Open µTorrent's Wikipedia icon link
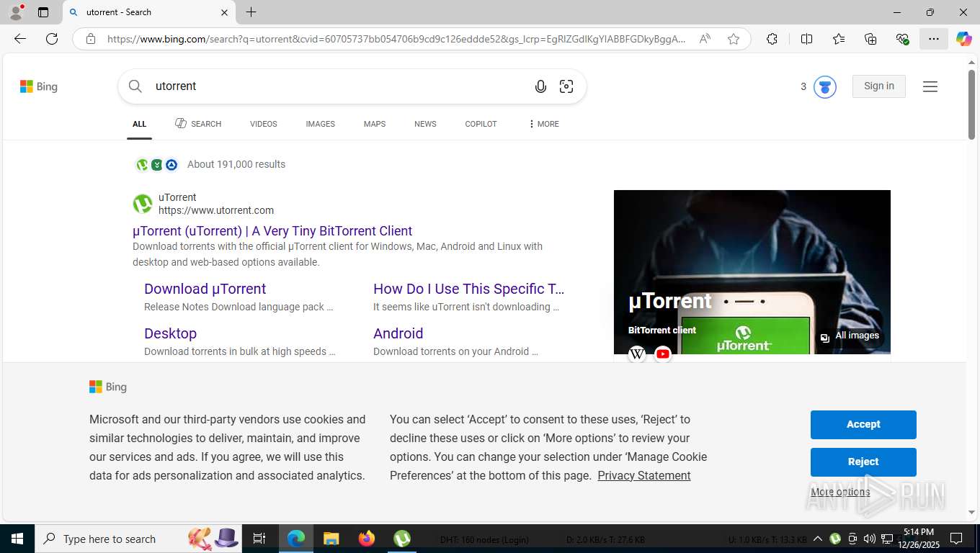This screenshot has height=553, width=980. pyautogui.click(x=637, y=354)
